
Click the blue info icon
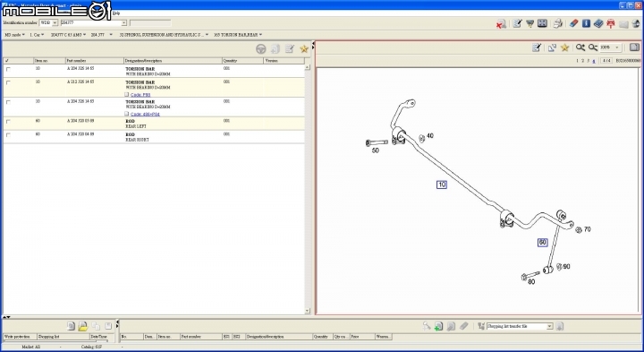pos(586,24)
